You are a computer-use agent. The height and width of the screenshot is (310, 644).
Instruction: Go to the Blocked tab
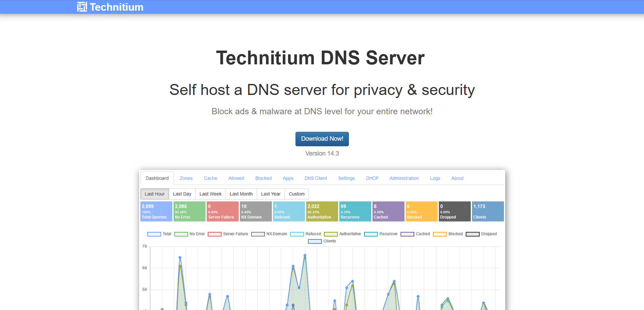click(x=263, y=178)
